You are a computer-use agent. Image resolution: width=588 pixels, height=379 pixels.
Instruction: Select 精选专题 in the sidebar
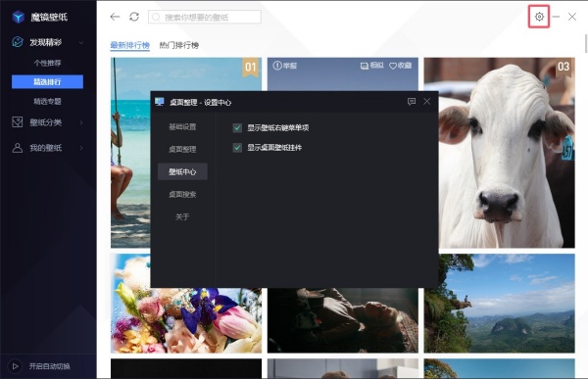click(47, 101)
